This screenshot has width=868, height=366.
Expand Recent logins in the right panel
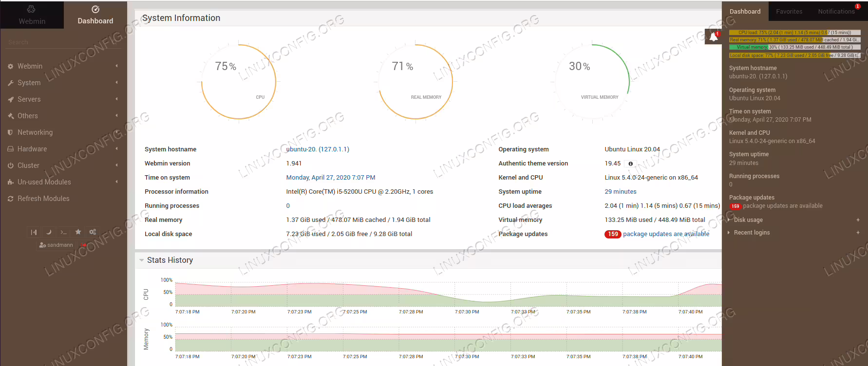tap(752, 233)
